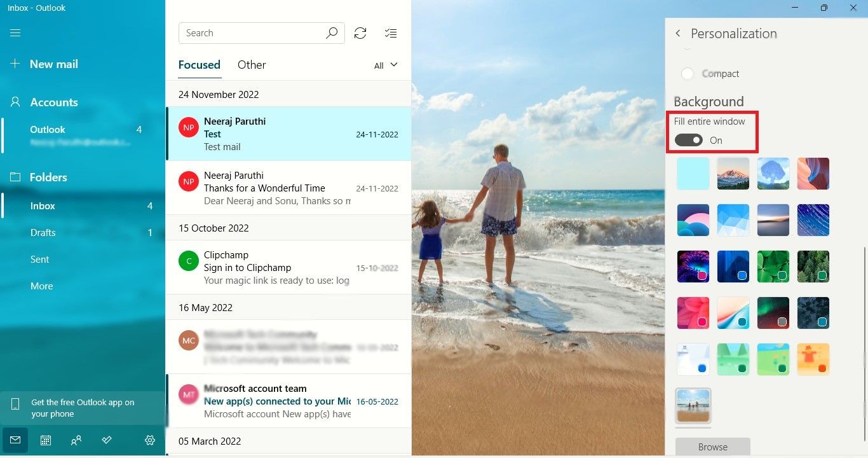Select the orange scarecrow background thumbnail
The width and height of the screenshot is (868, 458).
813,359
